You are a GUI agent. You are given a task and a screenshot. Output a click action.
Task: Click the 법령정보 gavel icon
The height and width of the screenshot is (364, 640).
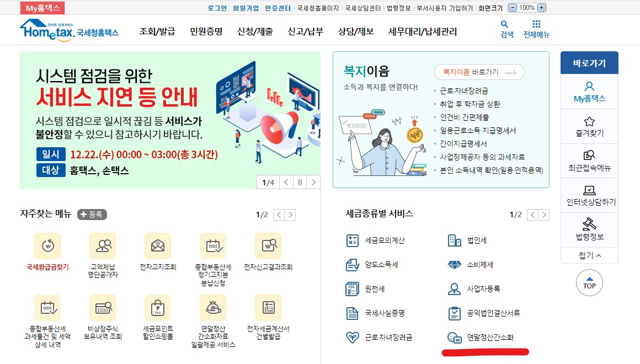589,224
